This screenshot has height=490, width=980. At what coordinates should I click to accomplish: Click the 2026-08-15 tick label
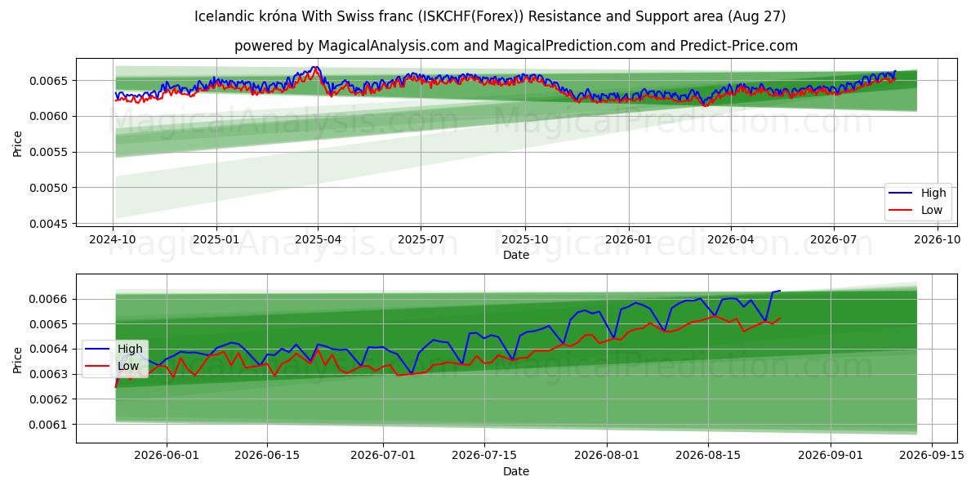tap(707, 456)
